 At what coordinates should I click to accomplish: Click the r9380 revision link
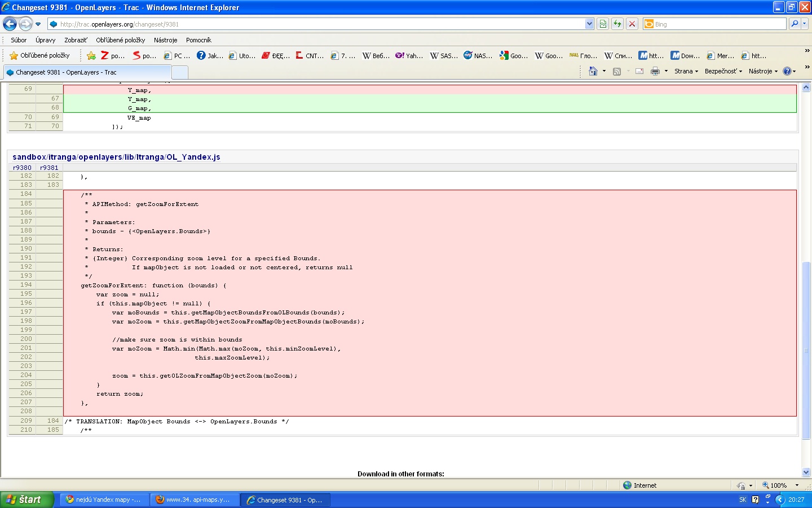click(22, 168)
